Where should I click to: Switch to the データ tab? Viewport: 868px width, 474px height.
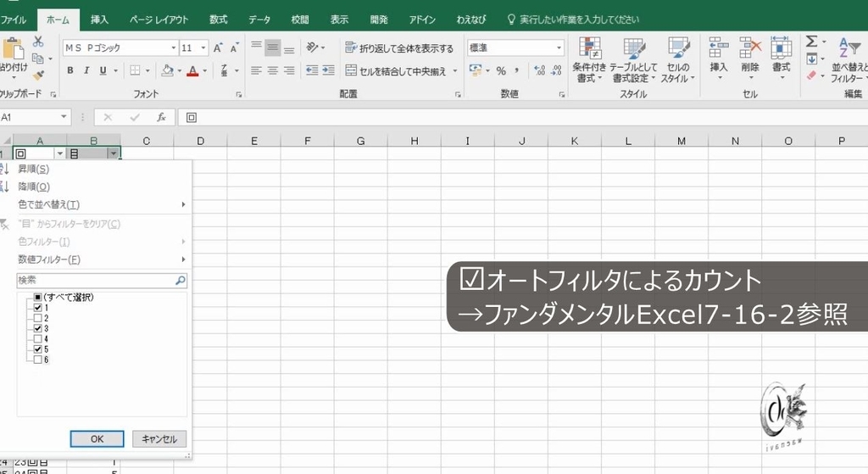tap(259, 20)
